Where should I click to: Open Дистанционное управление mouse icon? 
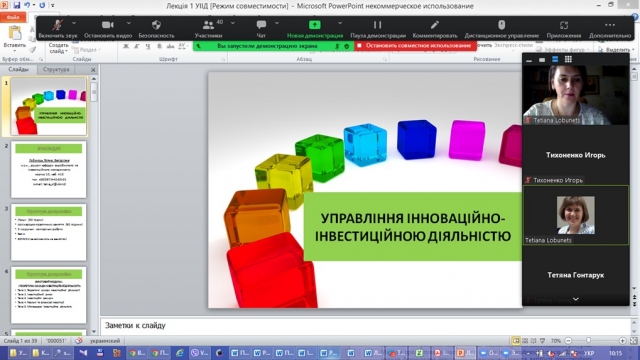point(502,25)
